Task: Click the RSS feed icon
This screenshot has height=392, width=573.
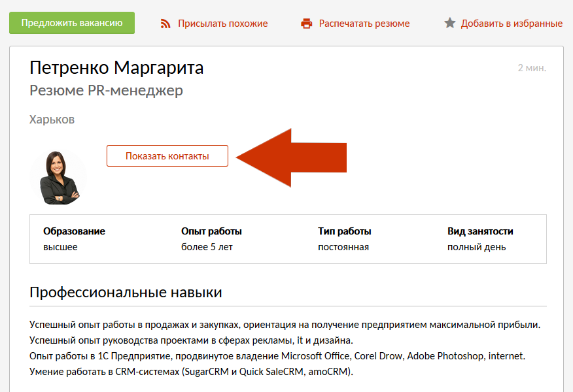Action: pos(165,24)
